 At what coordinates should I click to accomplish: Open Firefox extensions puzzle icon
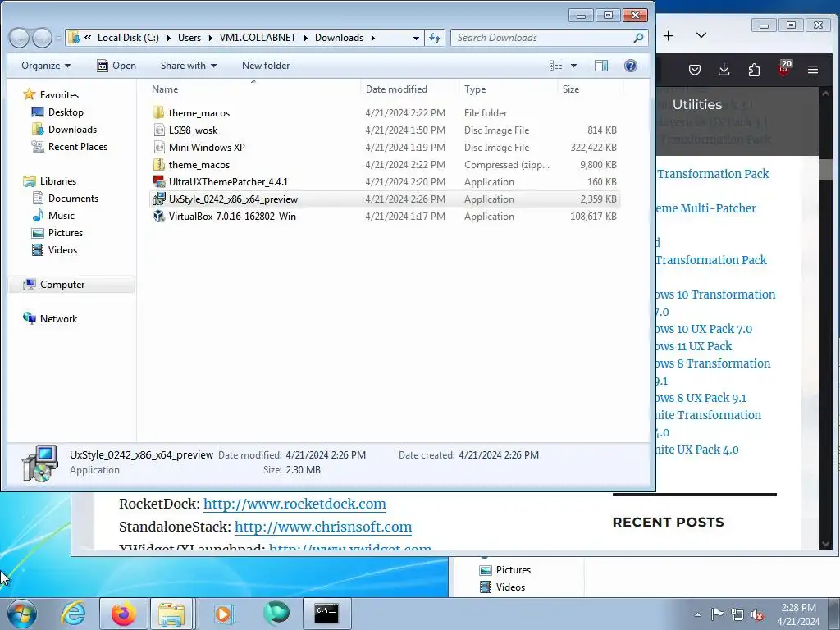coord(754,70)
